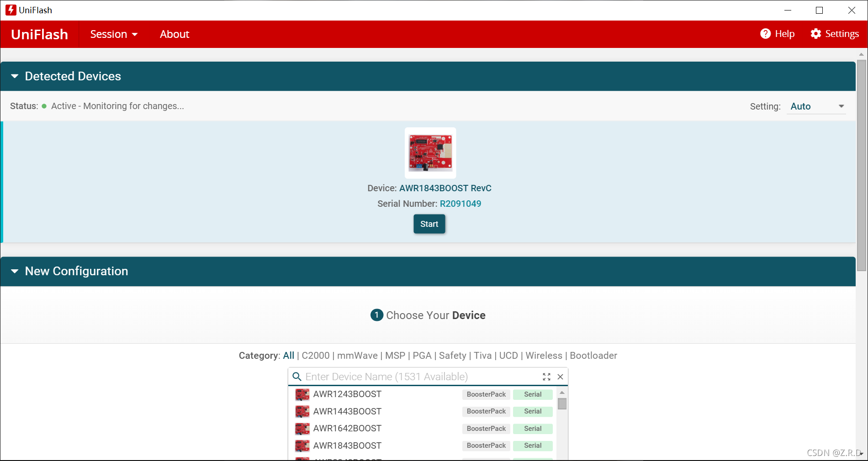This screenshot has height=461, width=868.
Task: Click BoosterPack tag on AWR1443BOOST row
Action: point(486,411)
